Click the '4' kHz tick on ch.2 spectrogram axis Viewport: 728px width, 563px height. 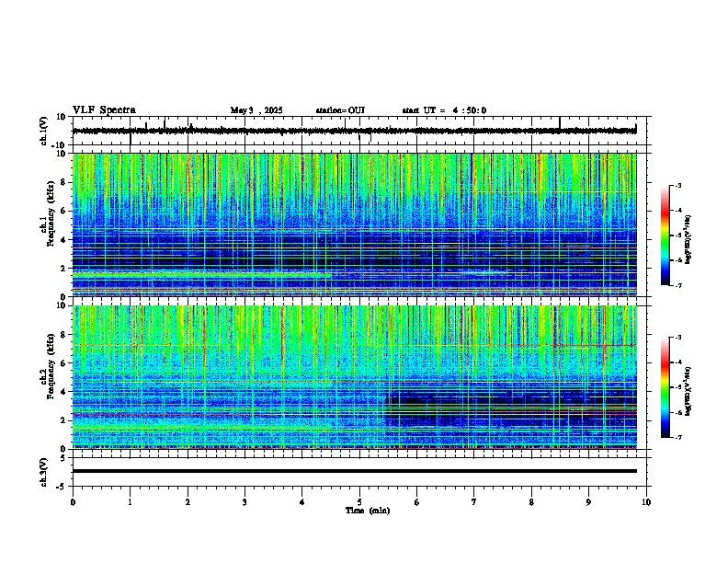(64, 392)
